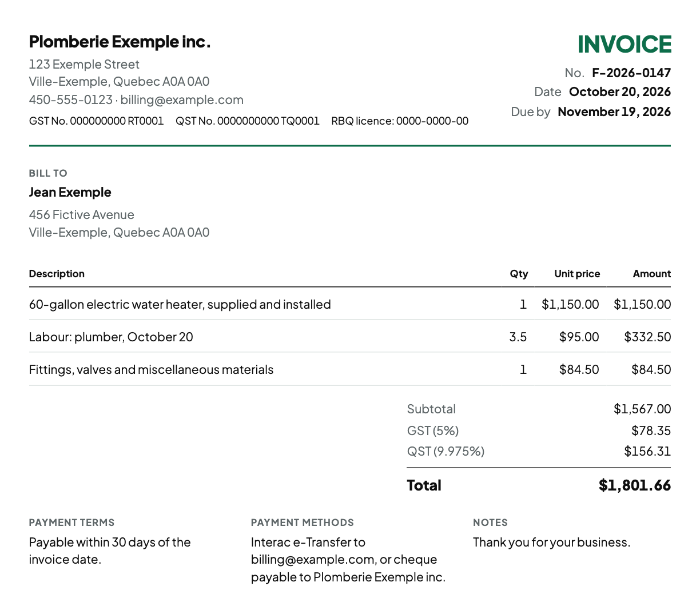Click the Qty column header
The image size is (700, 614).
coord(519,274)
